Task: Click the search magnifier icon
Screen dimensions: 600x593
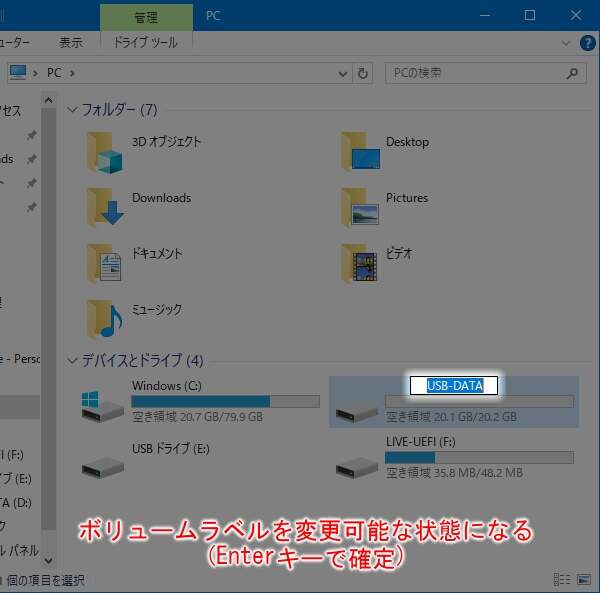Action: tap(572, 73)
